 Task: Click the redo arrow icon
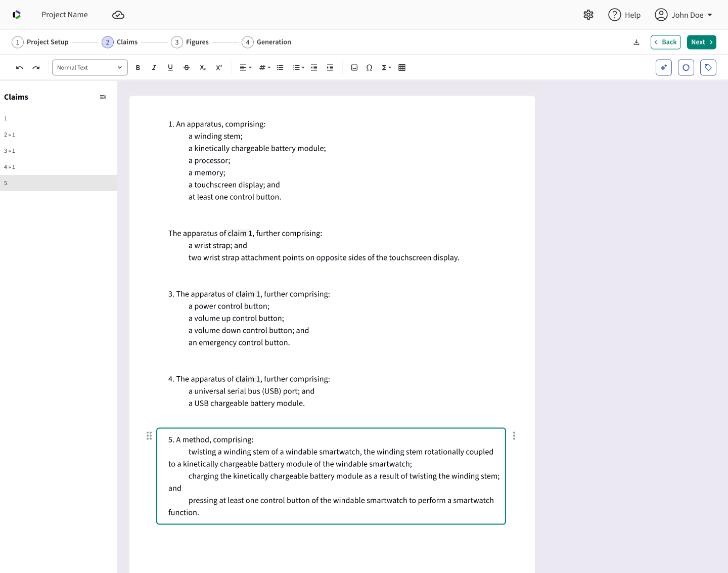click(x=36, y=68)
